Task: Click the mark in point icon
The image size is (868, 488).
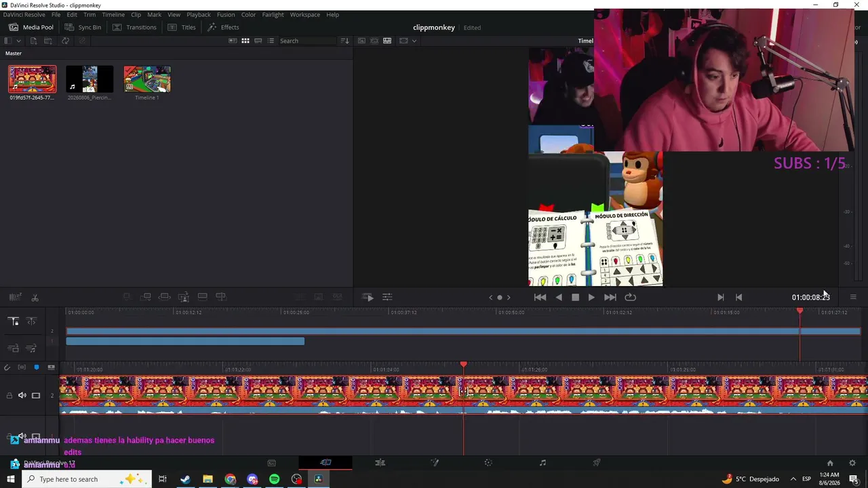Action: [720, 297]
